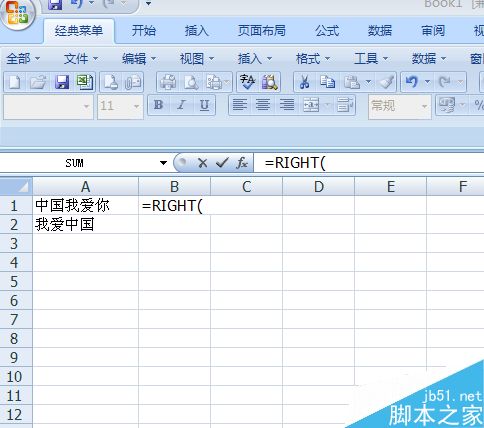Print with the printer icon
Viewport: 484px width, 428px height.
[x=168, y=82]
